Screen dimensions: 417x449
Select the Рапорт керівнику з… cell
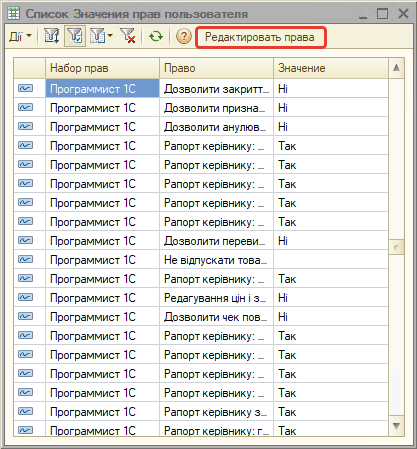(x=216, y=412)
